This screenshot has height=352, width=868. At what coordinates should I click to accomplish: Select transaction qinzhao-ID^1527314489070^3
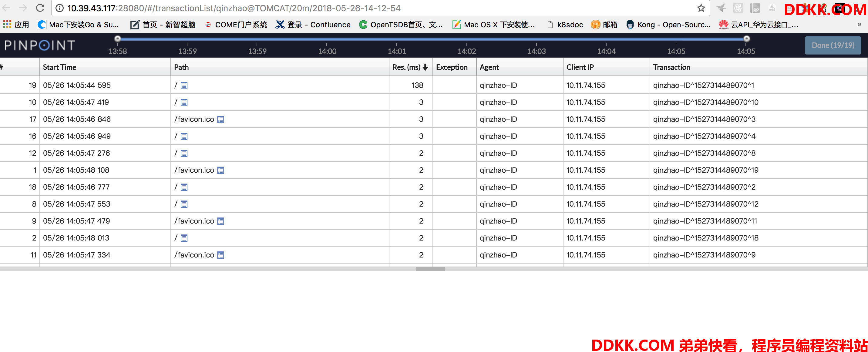(704, 119)
